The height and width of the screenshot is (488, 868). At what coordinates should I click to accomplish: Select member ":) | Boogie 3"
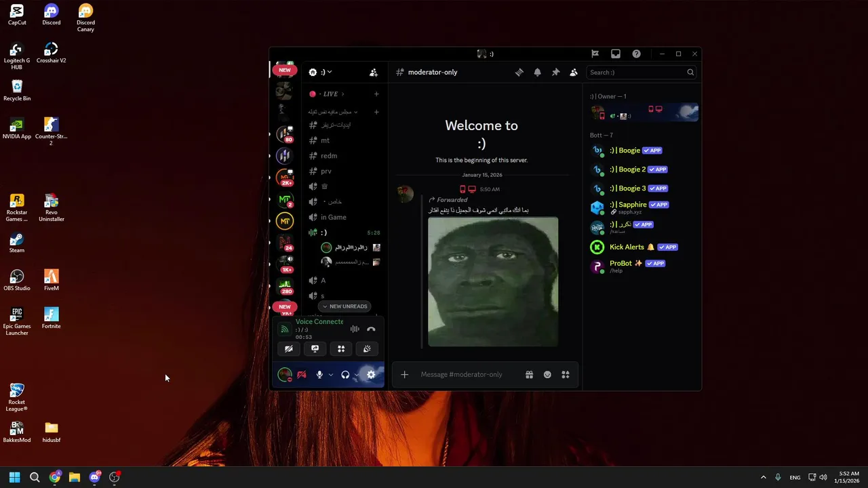coord(643,188)
